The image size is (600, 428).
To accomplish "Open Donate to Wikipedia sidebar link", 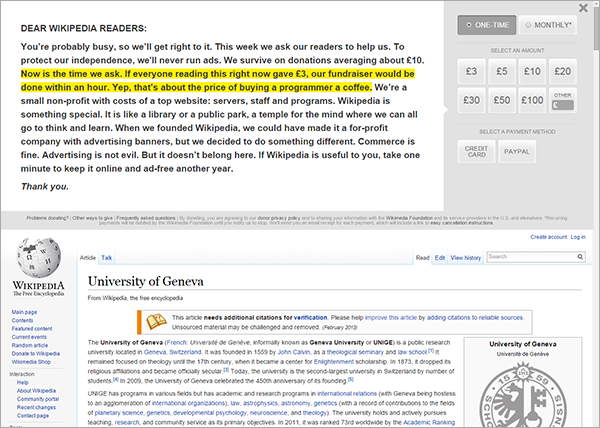I will click(x=36, y=354).
